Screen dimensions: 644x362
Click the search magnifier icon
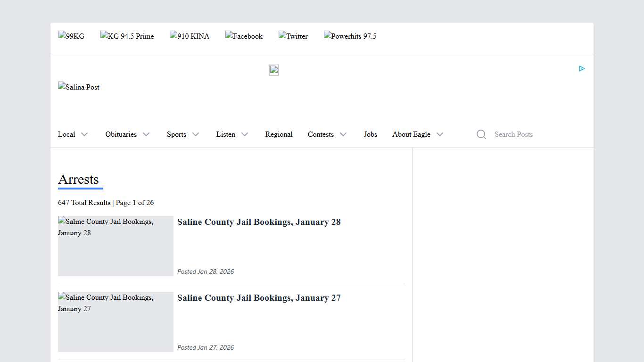(481, 134)
